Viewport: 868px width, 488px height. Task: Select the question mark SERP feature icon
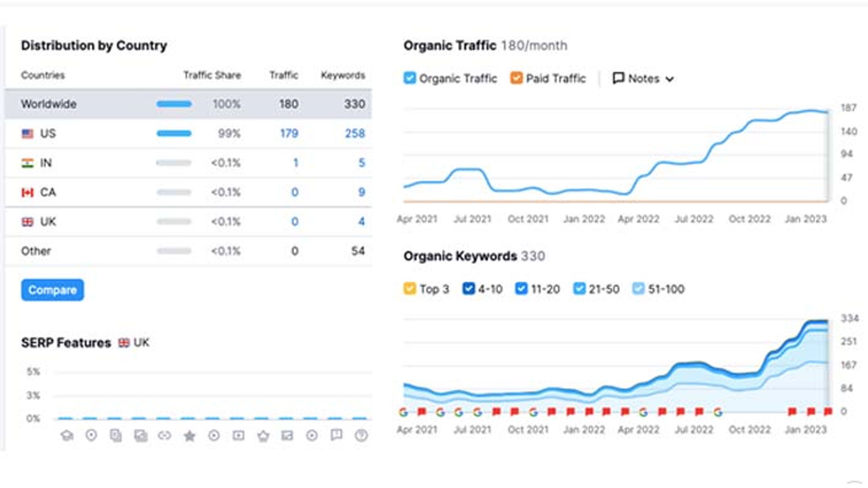361,435
